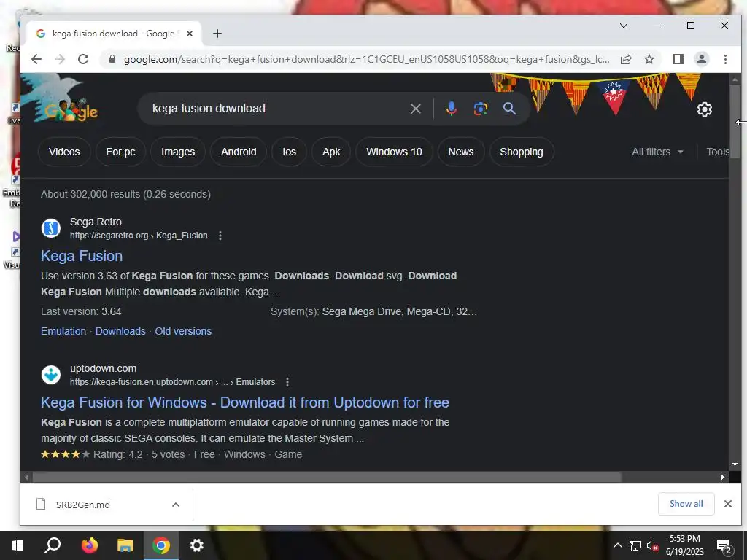Launch Firefox from the taskbar
This screenshot has width=747, height=560.
[89, 545]
